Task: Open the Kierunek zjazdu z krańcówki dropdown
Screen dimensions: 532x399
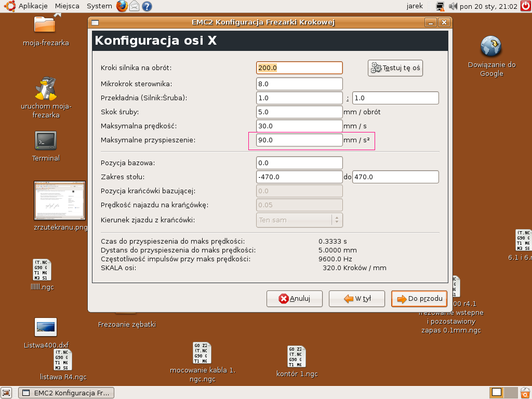Action: (x=299, y=220)
